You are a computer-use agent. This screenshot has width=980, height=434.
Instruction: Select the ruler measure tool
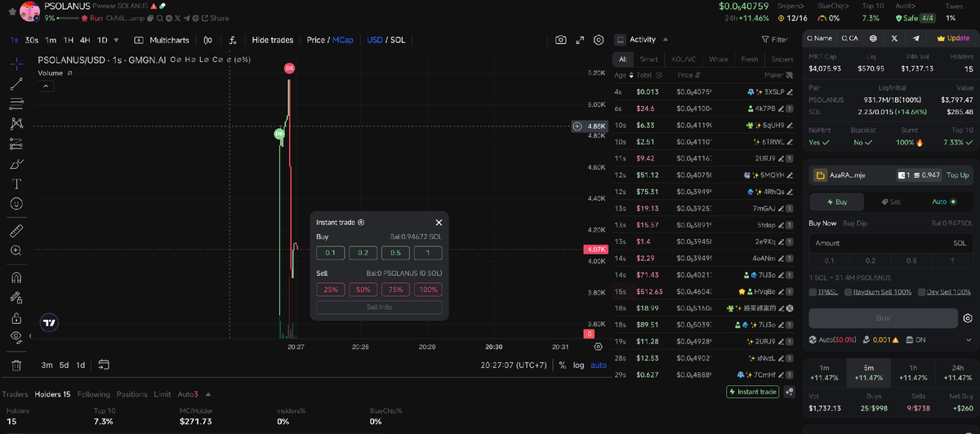16,231
